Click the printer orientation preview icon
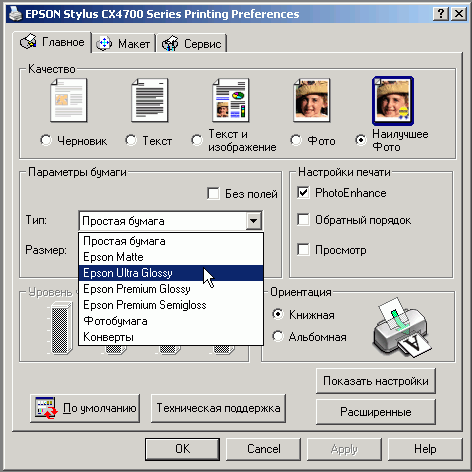The height and width of the screenshot is (472, 472). tap(402, 327)
